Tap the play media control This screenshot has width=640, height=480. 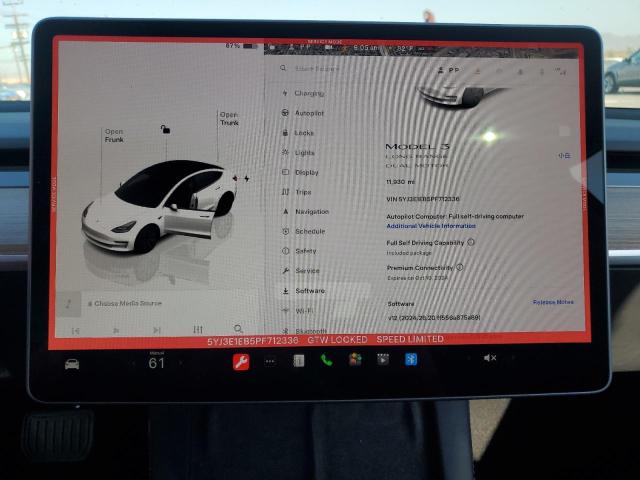(116, 330)
